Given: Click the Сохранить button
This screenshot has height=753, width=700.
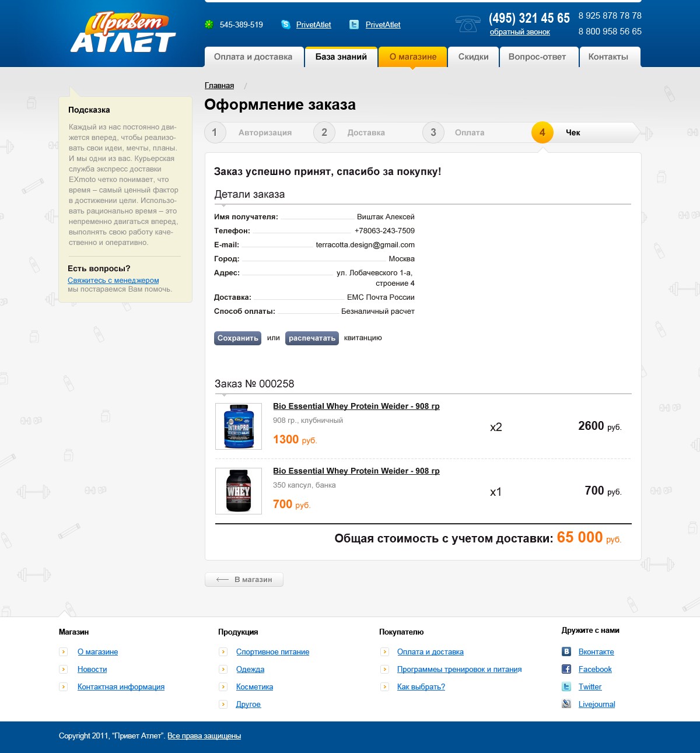Looking at the screenshot, I should pyautogui.click(x=237, y=338).
